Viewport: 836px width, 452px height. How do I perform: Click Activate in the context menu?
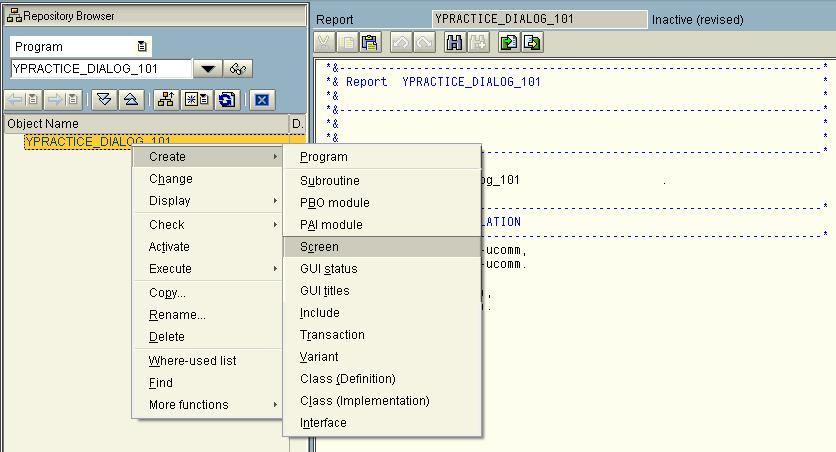(x=169, y=247)
